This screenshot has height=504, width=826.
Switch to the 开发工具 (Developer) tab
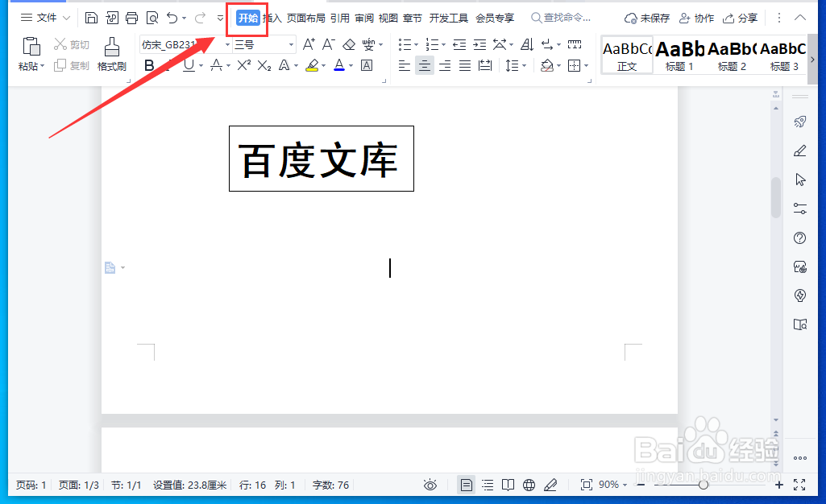(448, 18)
